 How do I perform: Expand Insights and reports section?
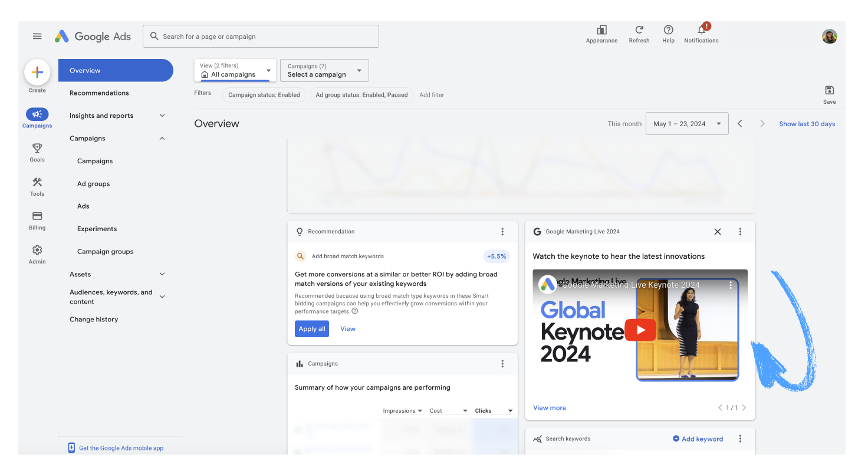[162, 116]
